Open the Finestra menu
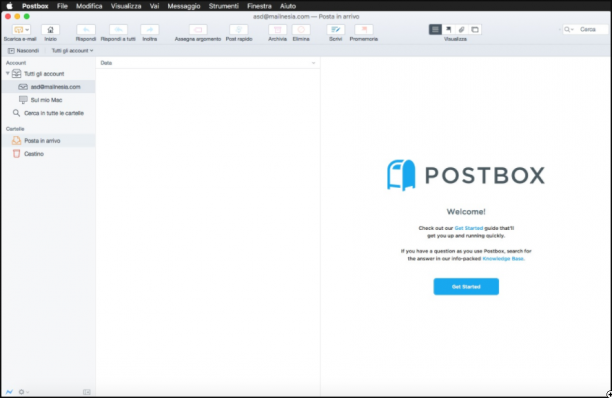 point(259,6)
